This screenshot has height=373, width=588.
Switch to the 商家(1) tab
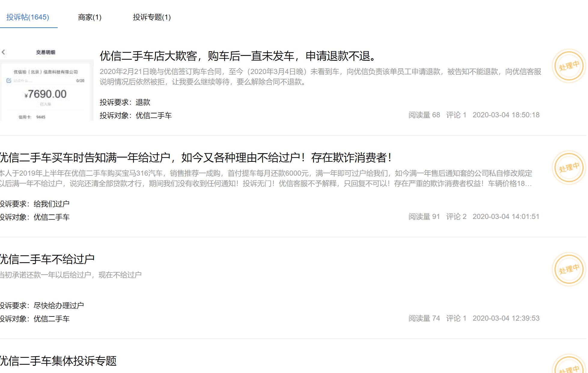click(90, 17)
